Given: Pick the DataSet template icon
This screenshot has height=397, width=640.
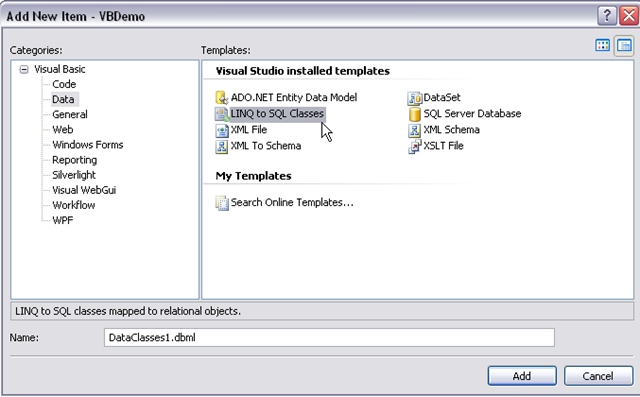Looking at the screenshot, I should [414, 98].
